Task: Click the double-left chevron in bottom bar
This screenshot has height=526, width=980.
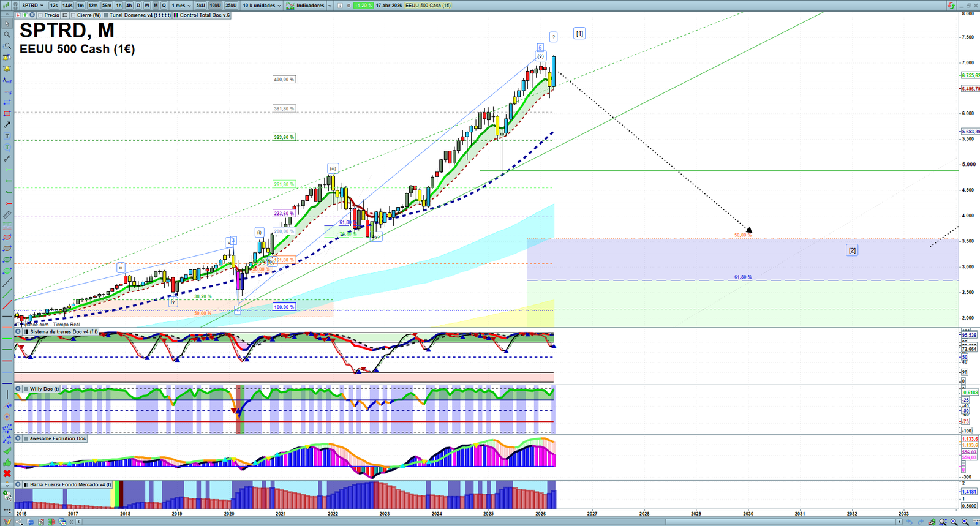Action: [72, 522]
